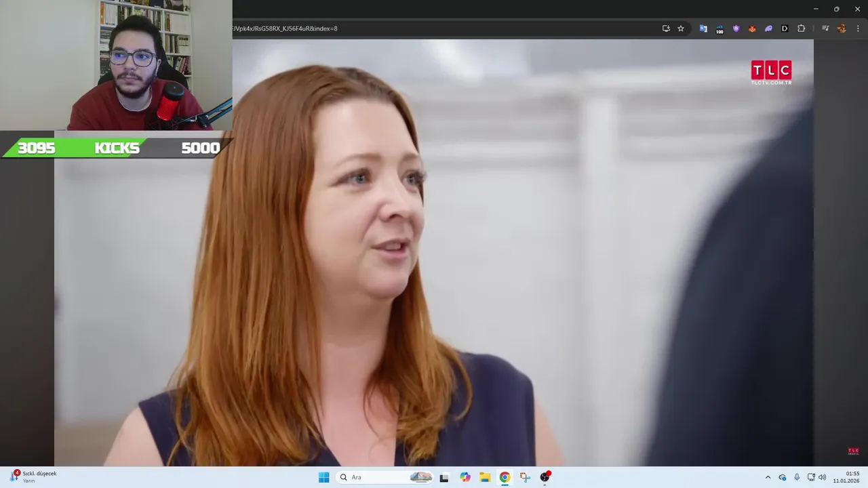
Task: Switch to Google Chrome in the taskbar
Action: tap(505, 477)
